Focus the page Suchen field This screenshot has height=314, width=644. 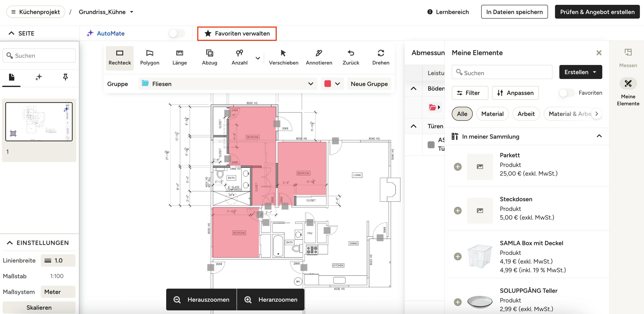pyautogui.click(x=39, y=56)
